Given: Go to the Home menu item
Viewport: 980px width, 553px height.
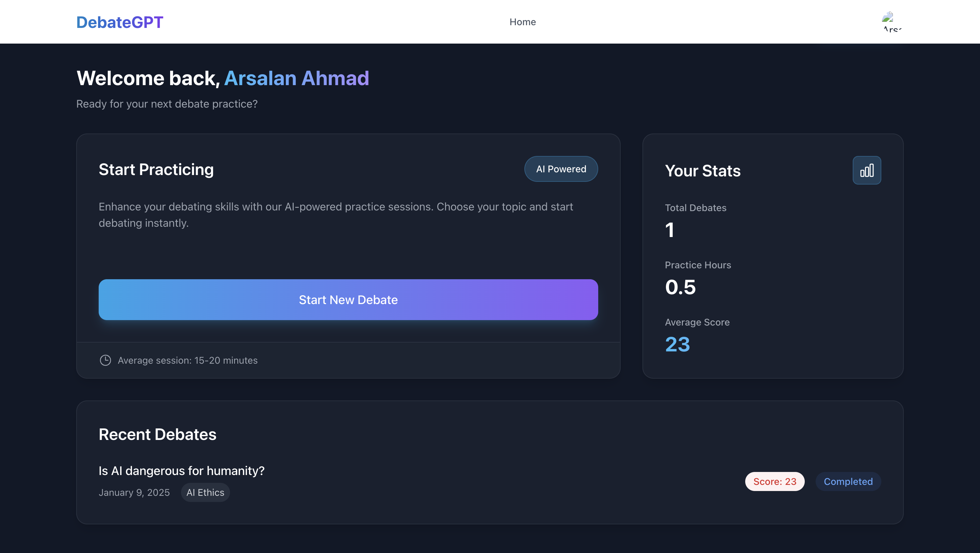Looking at the screenshot, I should tap(522, 22).
